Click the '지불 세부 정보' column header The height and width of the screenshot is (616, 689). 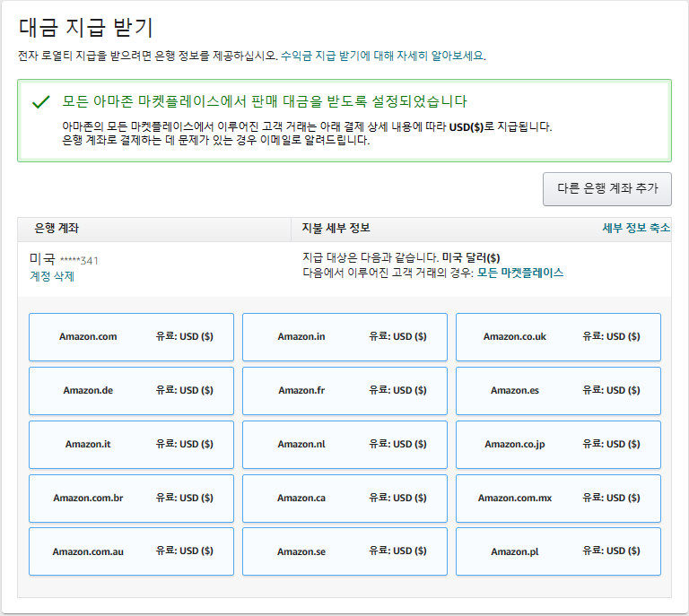click(336, 228)
